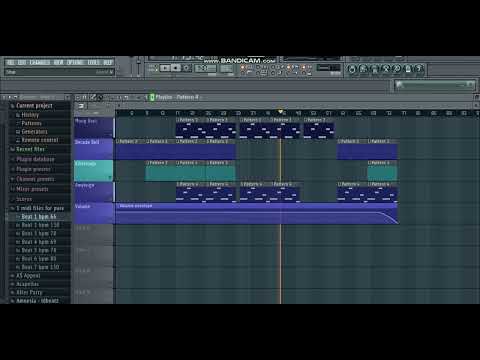Expand the Recent files folder

pyautogui.click(x=30, y=149)
